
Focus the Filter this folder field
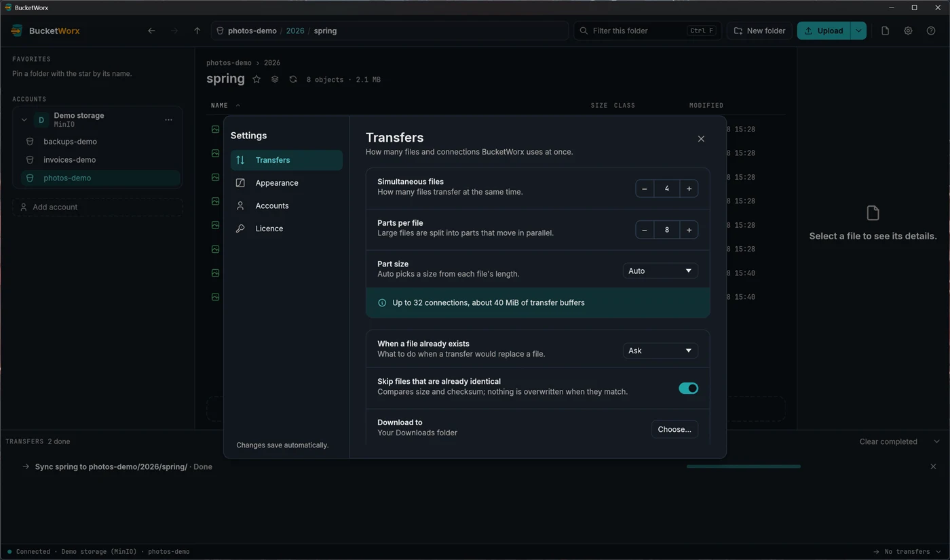click(647, 31)
